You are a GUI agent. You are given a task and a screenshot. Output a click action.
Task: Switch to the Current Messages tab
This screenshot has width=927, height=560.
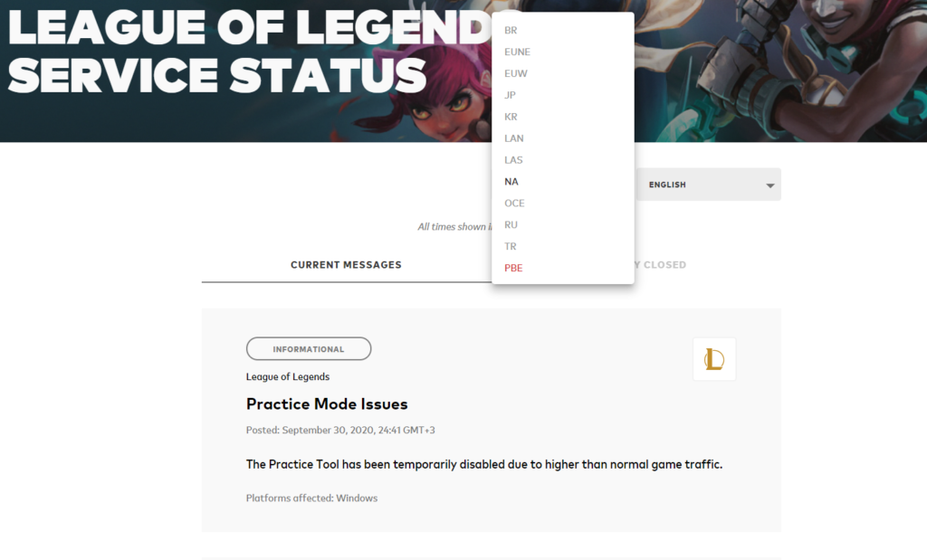coord(346,265)
